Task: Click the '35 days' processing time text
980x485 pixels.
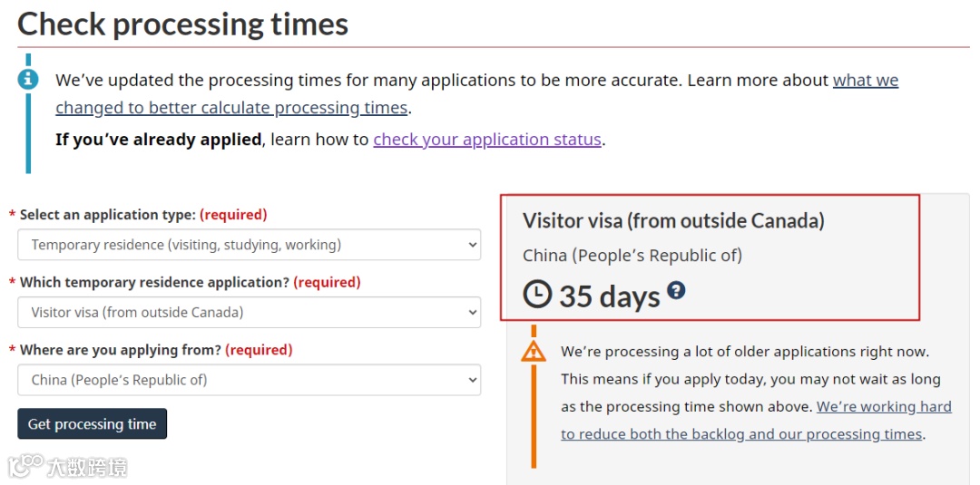Action: click(x=610, y=296)
